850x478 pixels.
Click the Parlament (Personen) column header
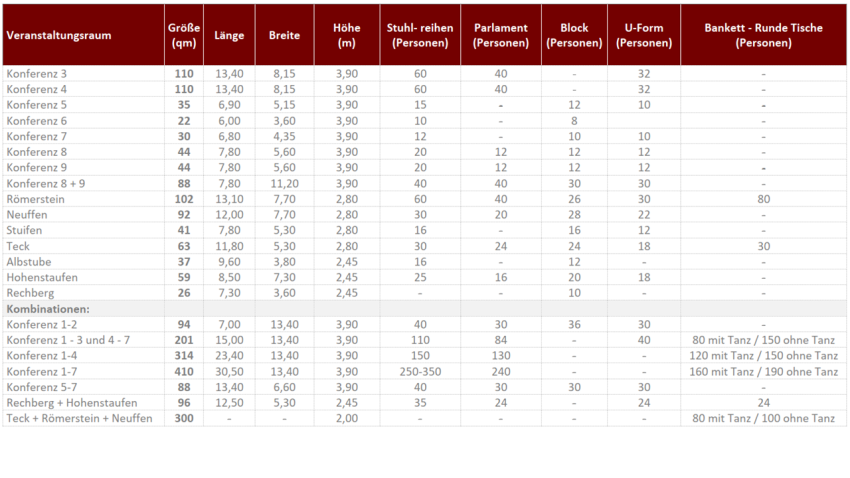[x=500, y=36]
